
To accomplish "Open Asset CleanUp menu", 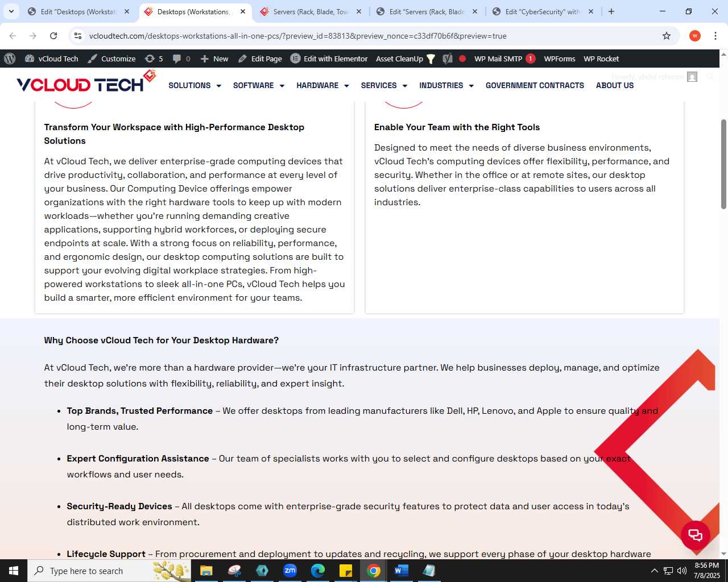I will pos(406,59).
